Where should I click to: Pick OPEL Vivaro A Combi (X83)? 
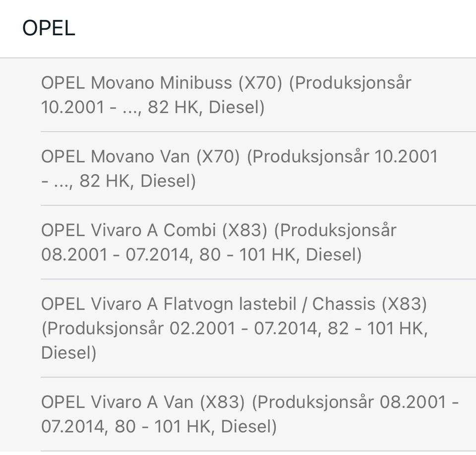(x=219, y=243)
